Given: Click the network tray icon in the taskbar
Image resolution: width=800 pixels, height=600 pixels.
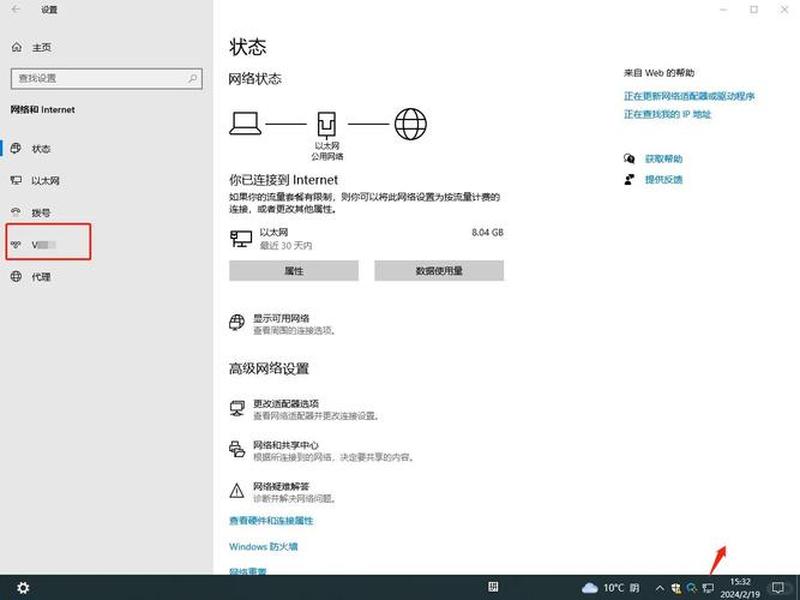Looking at the screenshot, I should tap(708, 588).
